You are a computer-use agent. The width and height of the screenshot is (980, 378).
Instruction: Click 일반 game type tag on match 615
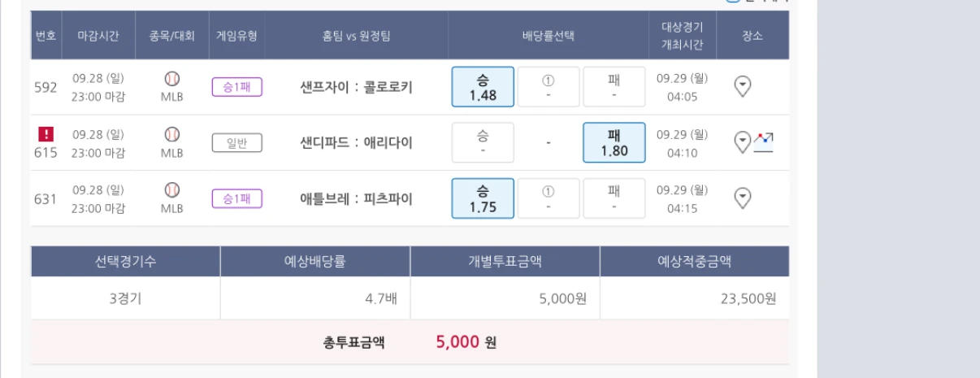pyautogui.click(x=236, y=143)
